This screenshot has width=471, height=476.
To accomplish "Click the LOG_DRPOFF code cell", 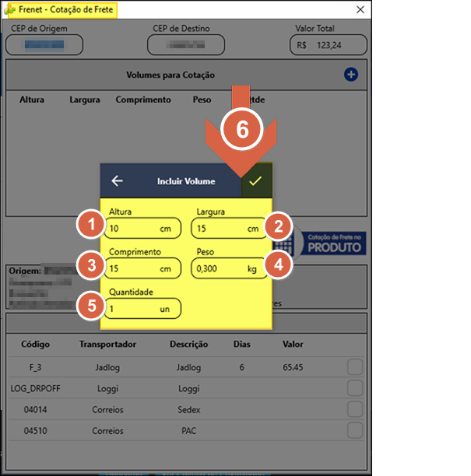I will click(35, 388).
